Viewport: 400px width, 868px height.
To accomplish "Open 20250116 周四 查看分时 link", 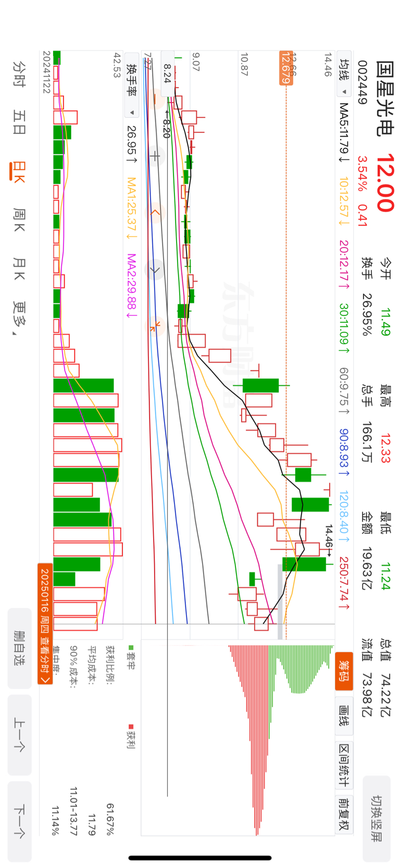I will coord(45,625).
